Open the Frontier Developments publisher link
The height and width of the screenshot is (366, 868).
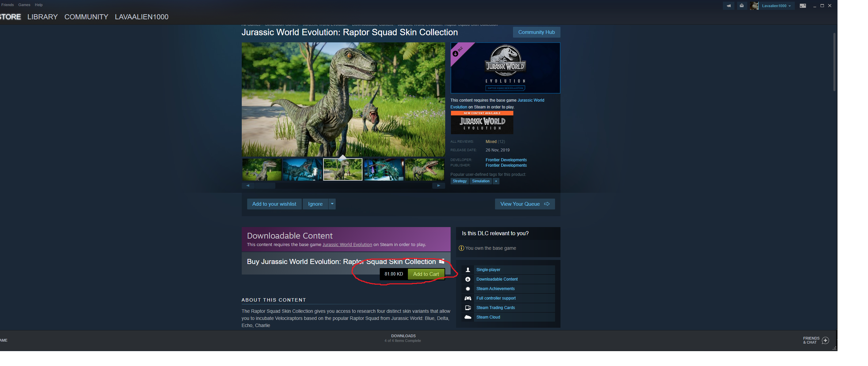(506, 165)
